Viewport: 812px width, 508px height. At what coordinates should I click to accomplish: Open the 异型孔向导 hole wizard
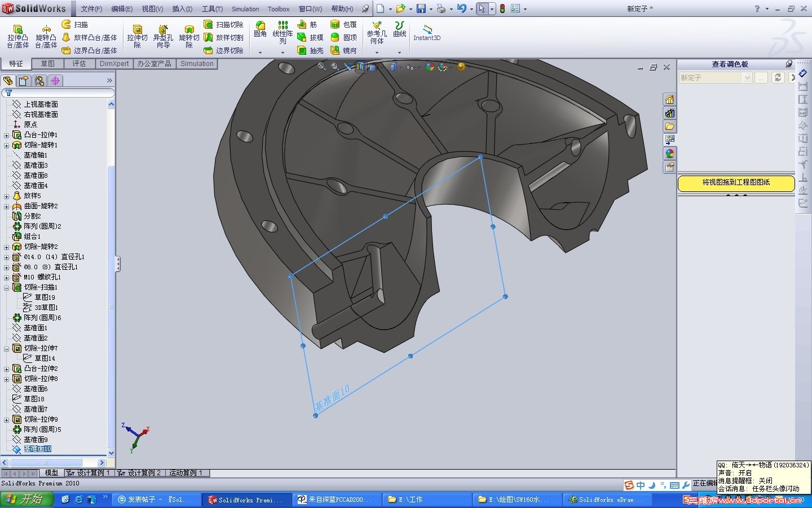click(x=163, y=37)
